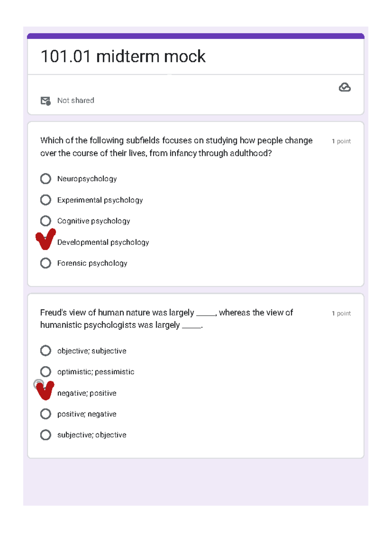Click the Not shared status text
This screenshot has width=392, height=555.
pyautogui.click(x=75, y=100)
